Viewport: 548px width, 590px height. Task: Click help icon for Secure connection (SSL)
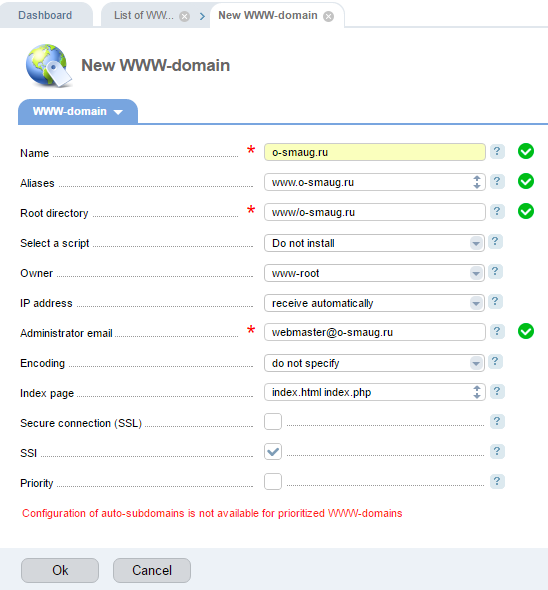coord(497,421)
